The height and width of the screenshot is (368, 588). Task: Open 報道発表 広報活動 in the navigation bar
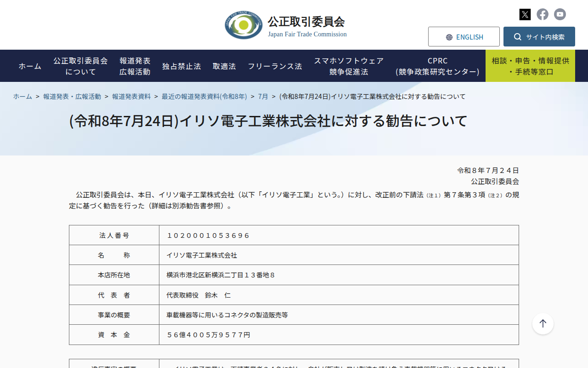(135, 66)
